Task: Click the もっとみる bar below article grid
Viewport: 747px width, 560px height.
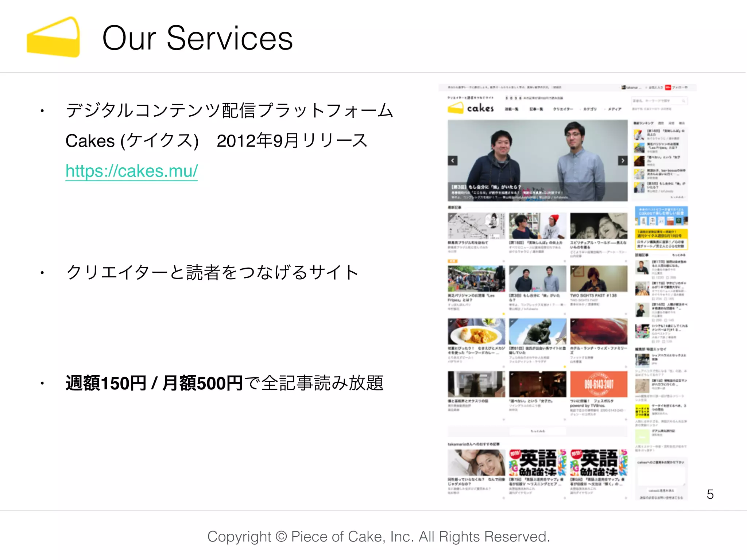Action: point(538,431)
